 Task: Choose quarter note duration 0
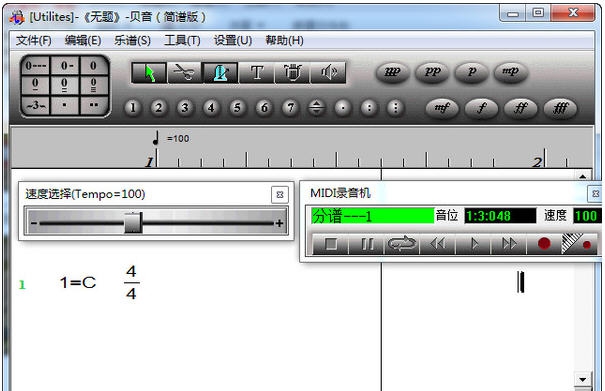coord(93,66)
